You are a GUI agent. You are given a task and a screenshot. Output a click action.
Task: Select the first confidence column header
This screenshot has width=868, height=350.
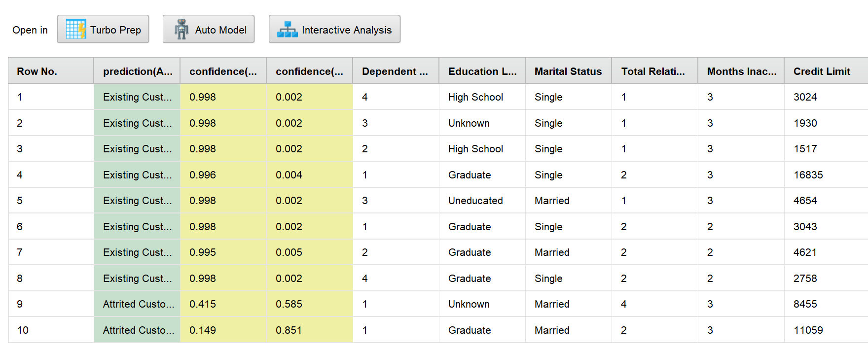pos(223,71)
